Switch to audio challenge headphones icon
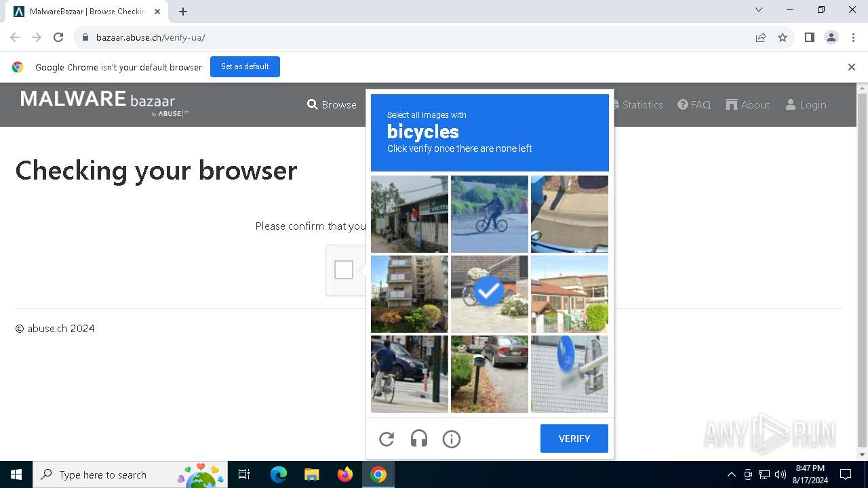Viewport: 868px width, 488px height. point(419,439)
